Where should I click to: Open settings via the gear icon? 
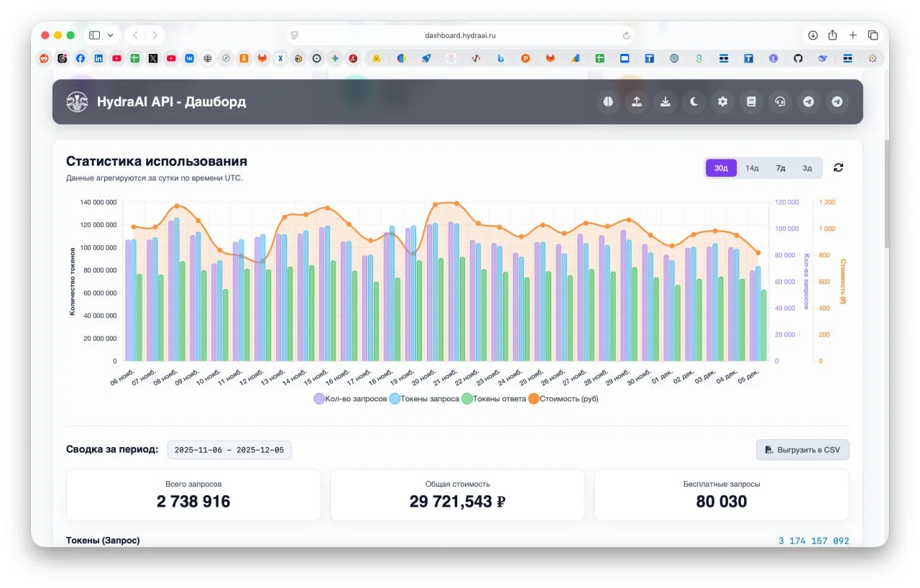click(723, 102)
